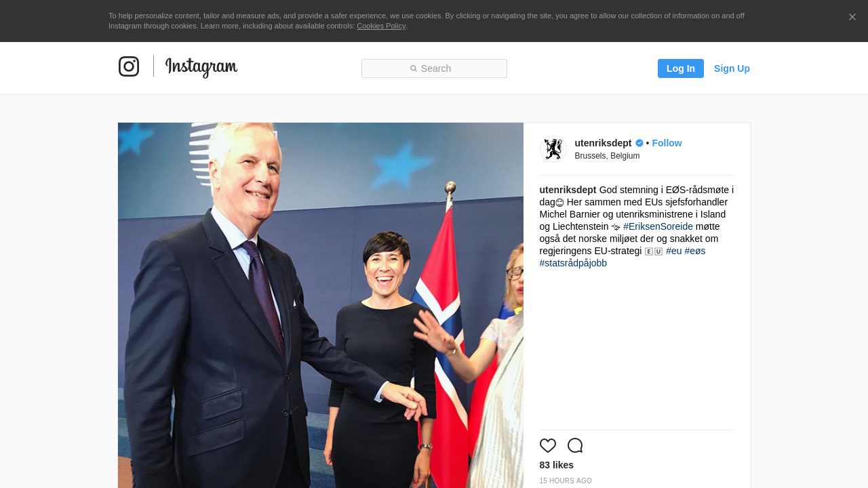Image resolution: width=868 pixels, height=488 pixels.
Task: Click the Instagram wordmark logo
Action: coord(201,67)
